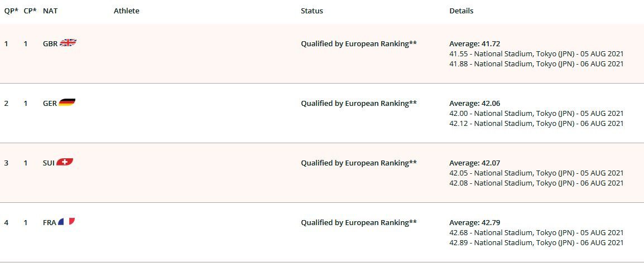Click the Average: 42.07 text
This screenshot has width=644, height=263.
474,163
